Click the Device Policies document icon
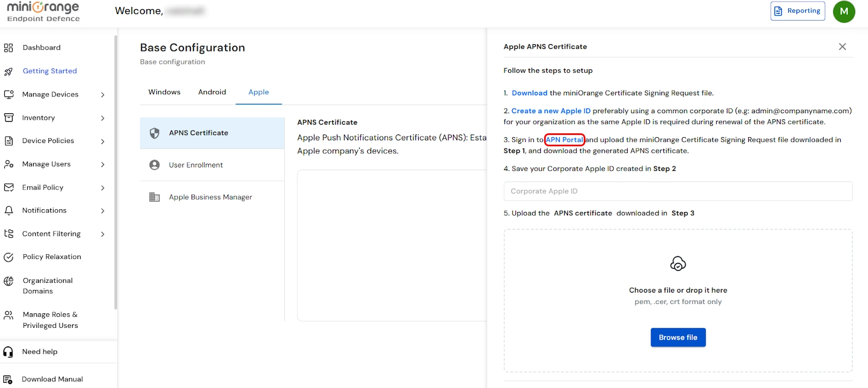This screenshot has width=868, height=388. [9, 141]
